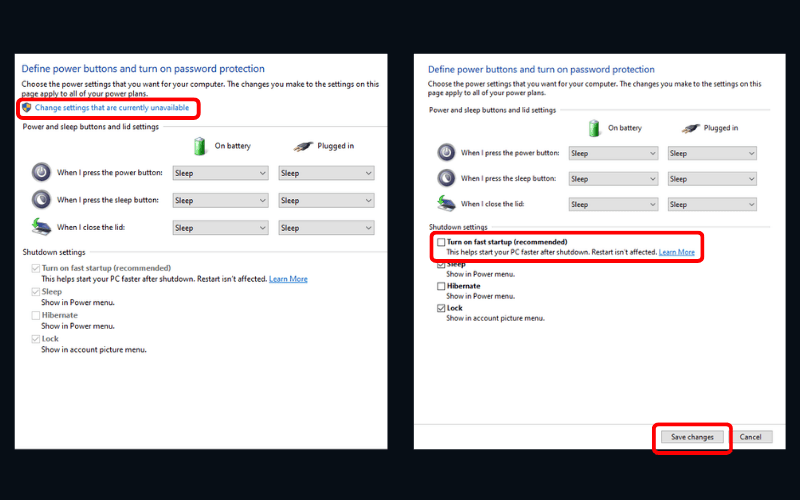Screen dimensions: 800x500
Task: Click the power button icon in left panel
Action: click(x=41, y=172)
